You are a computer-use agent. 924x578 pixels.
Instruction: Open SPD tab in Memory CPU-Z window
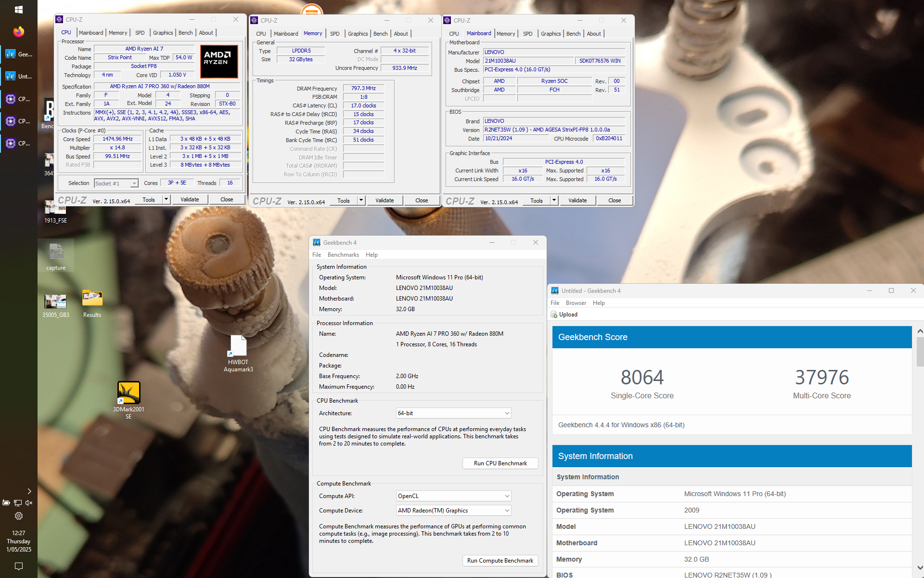coord(335,34)
